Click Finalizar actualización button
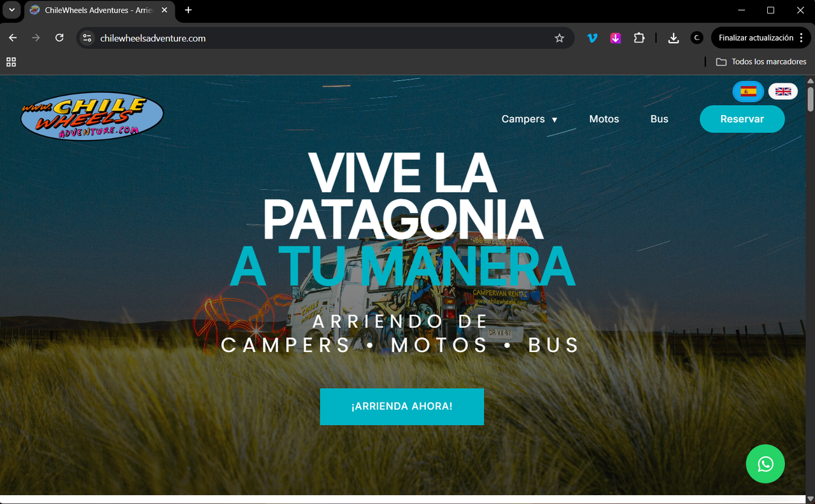The width and height of the screenshot is (815, 504). 756,38
